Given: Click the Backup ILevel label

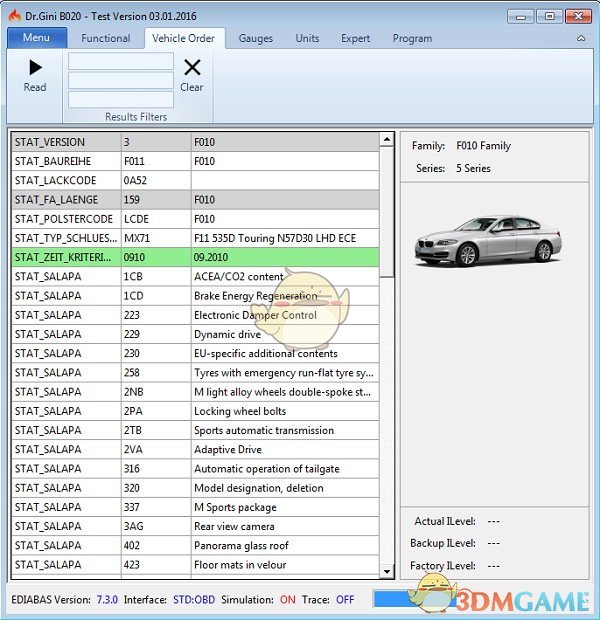Looking at the screenshot, I should 443,543.
